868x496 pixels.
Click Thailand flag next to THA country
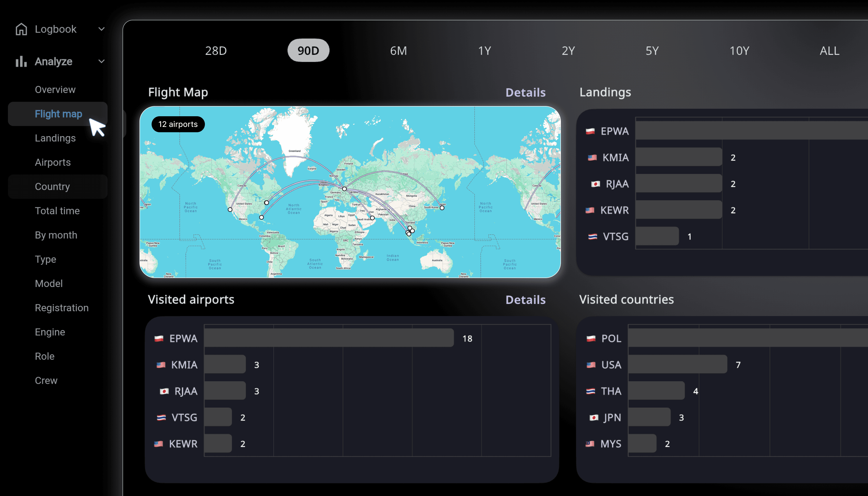590,391
